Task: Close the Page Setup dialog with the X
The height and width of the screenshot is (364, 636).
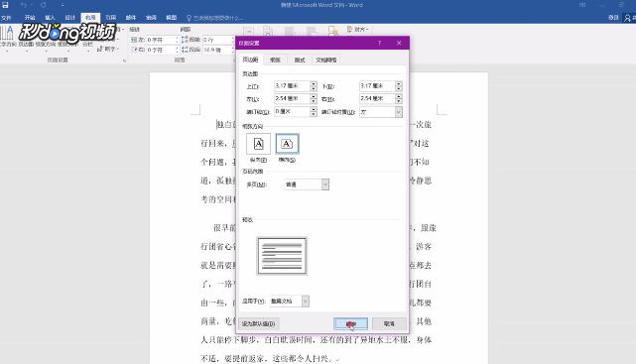Action: [x=399, y=43]
